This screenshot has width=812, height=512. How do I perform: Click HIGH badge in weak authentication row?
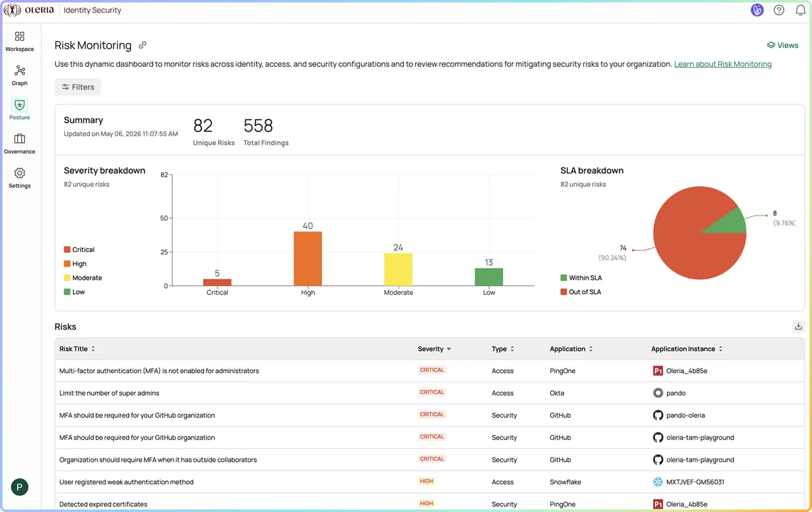[x=426, y=481]
